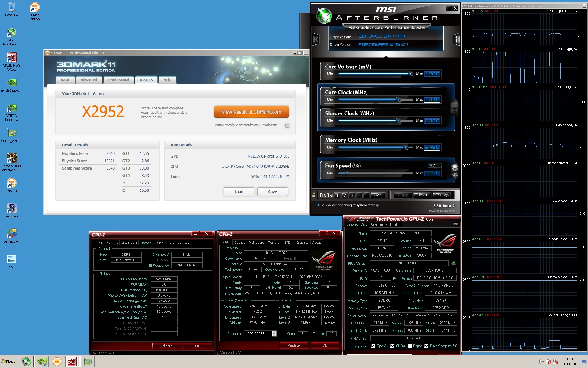This screenshot has height=368, width=588.
Task: Toggle apply overclocking at system startup
Action: 318,205
